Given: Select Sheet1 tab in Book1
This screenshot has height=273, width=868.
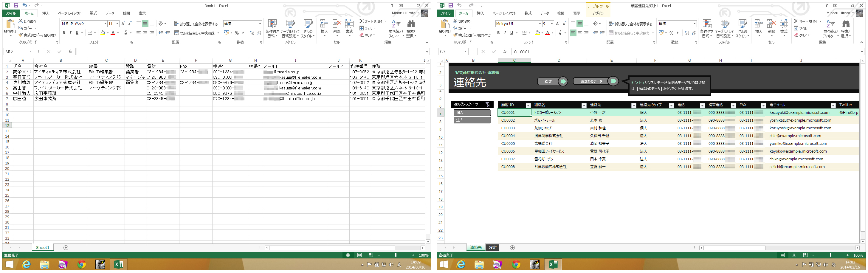Looking at the screenshot, I should pos(42,248).
